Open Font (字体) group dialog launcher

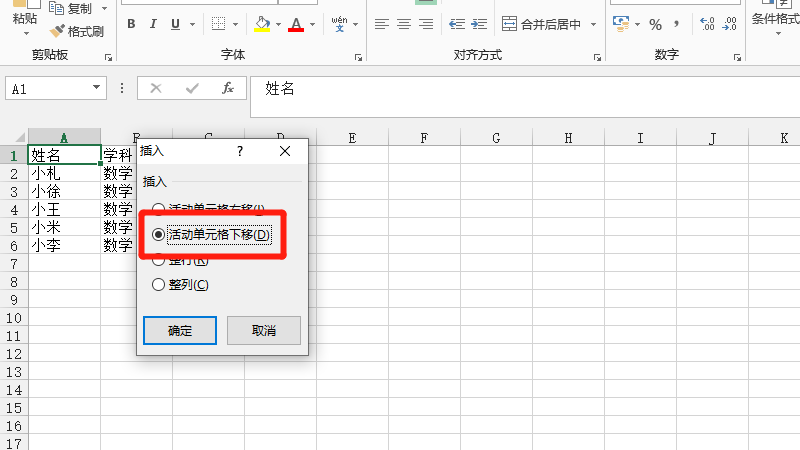point(359,58)
